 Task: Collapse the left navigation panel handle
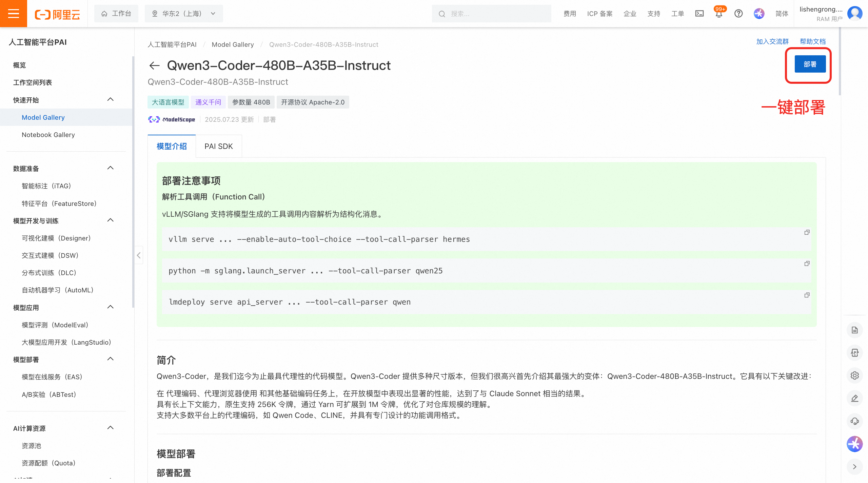(x=139, y=255)
